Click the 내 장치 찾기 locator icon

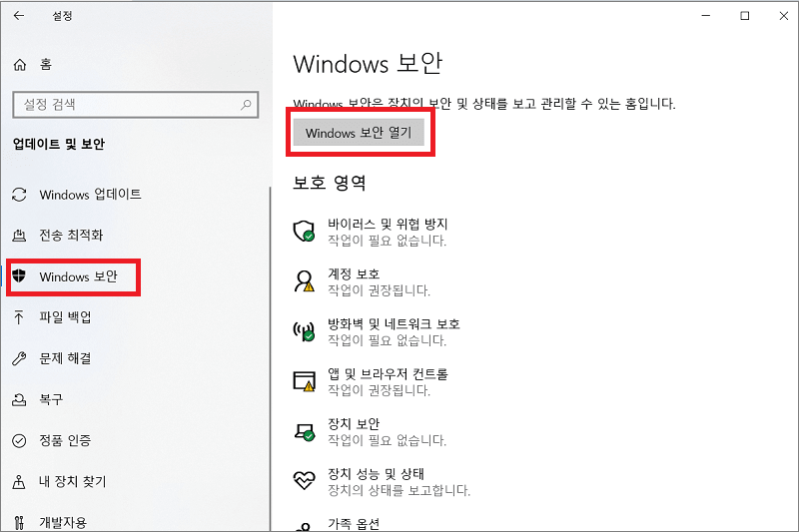pos(19,482)
